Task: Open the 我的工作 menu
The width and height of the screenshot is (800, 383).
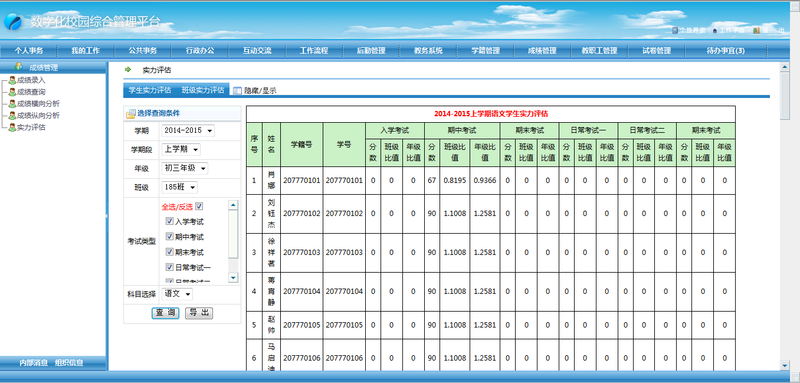Action: tap(85, 50)
